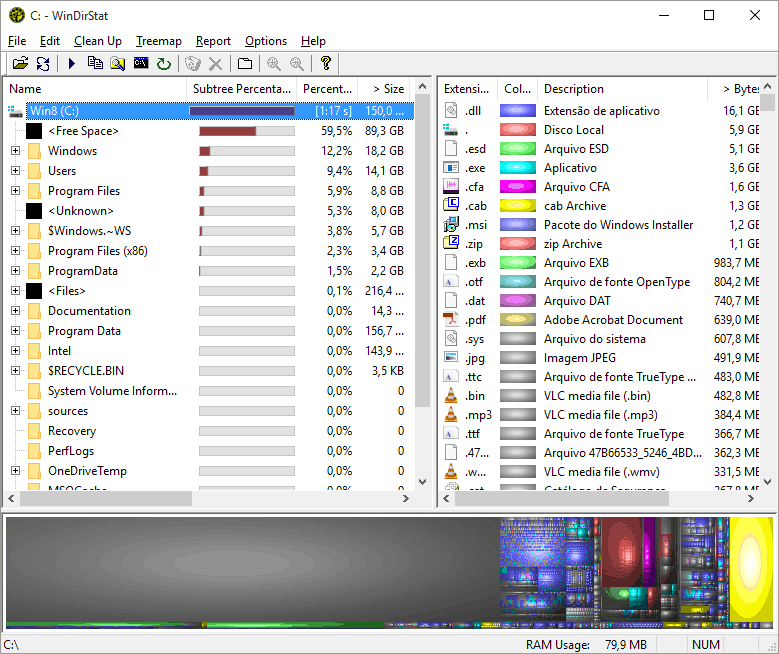Open the File menu
Screen dimensions: 779x654
point(17,41)
